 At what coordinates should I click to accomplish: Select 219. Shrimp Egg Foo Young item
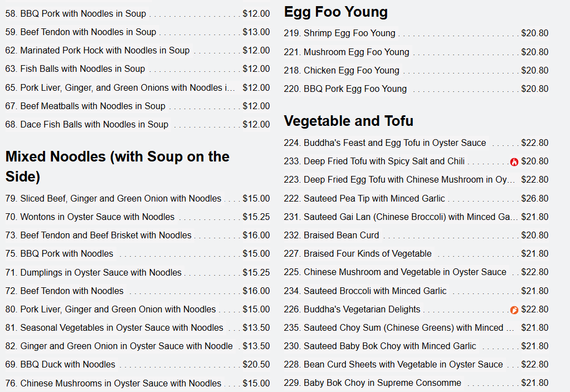pyautogui.click(x=416, y=33)
